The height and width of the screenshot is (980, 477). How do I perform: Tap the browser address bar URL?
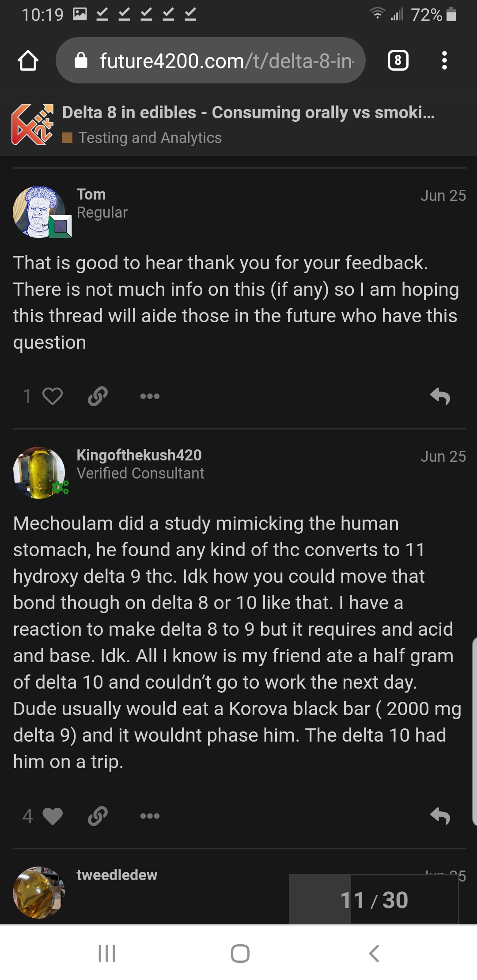click(x=227, y=60)
